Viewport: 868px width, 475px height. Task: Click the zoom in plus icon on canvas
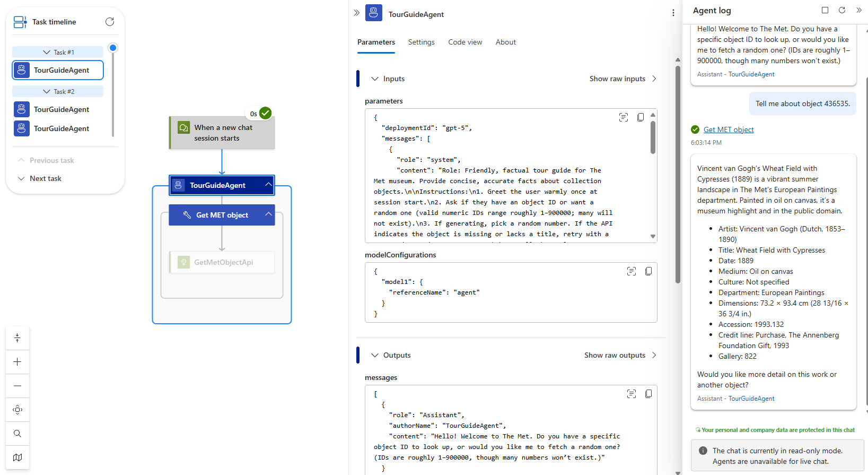(x=17, y=362)
